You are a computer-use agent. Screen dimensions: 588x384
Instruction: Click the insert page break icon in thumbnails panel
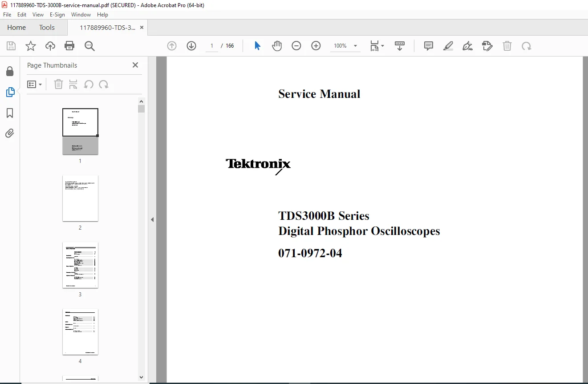(73, 84)
